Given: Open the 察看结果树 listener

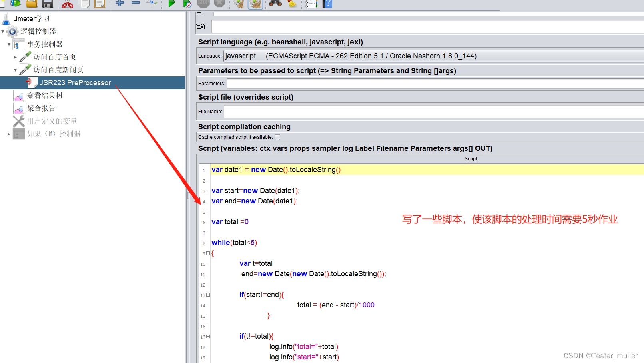Looking at the screenshot, I should point(45,96).
